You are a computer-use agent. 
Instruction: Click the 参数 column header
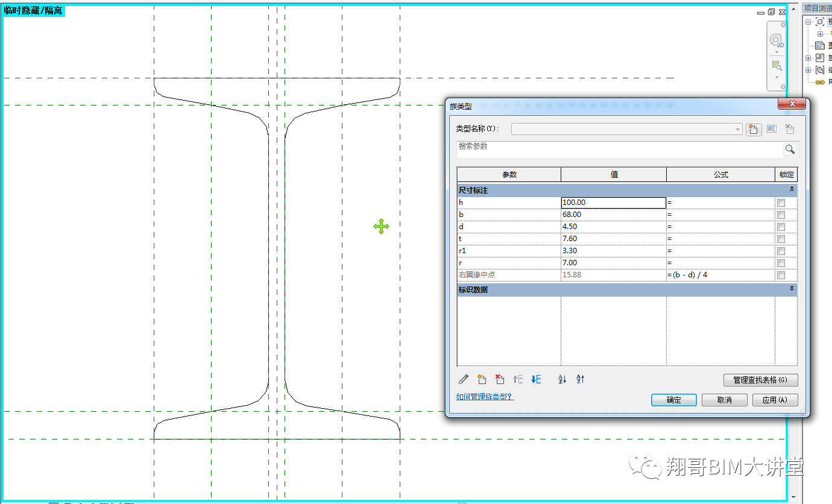tap(509, 174)
